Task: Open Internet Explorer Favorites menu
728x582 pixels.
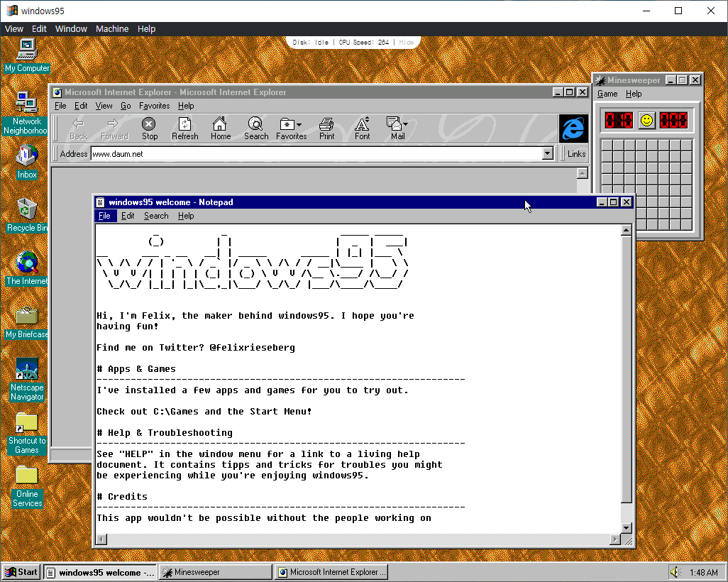Action: [154, 106]
